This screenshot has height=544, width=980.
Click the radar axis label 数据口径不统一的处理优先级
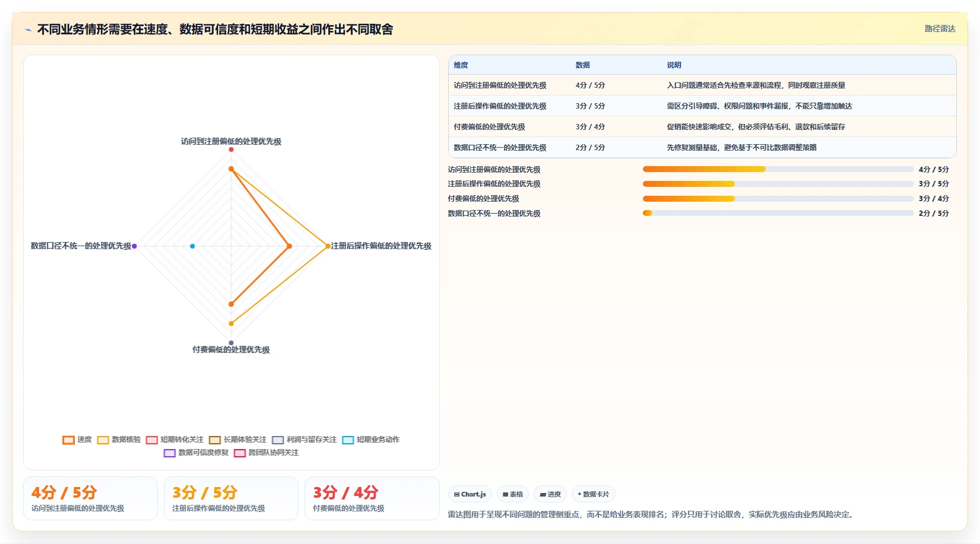[81, 246]
